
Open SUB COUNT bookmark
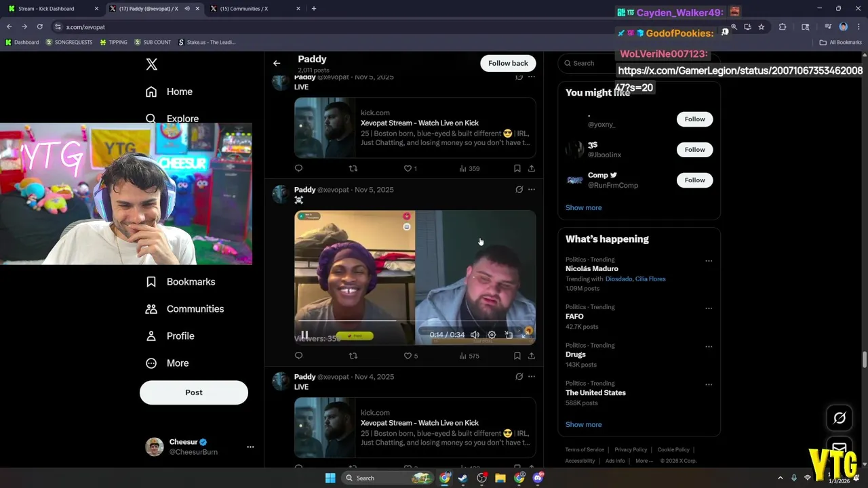[153, 42]
